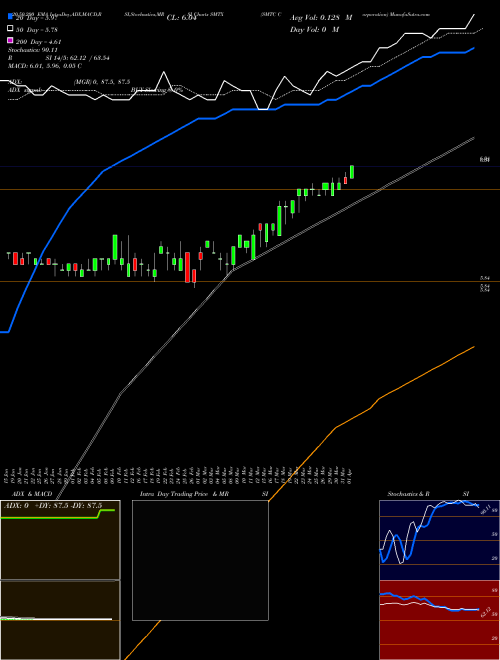
Task: Click the MACD histogram panel
Action: [60, 620]
